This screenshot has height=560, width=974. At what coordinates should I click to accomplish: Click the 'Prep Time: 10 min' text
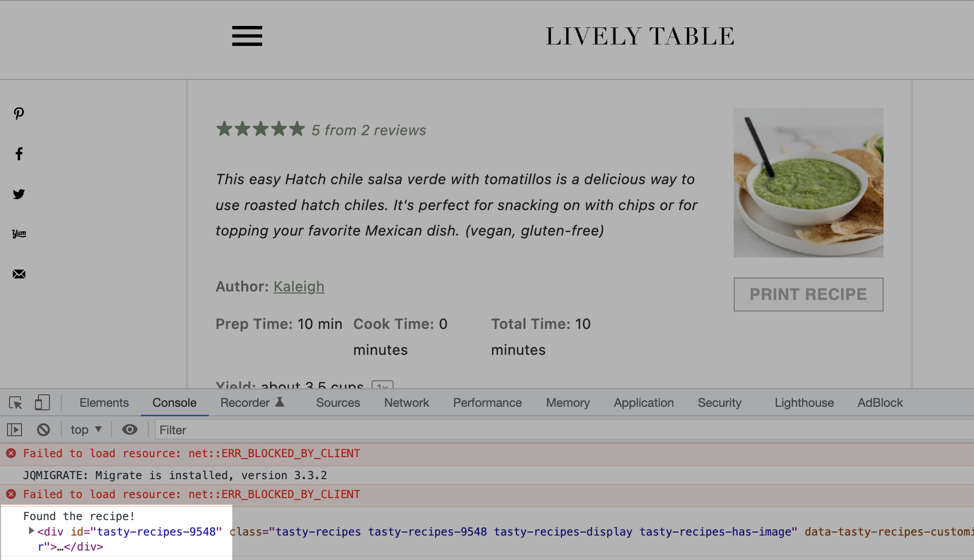pyautogui.click(x=279, y=324)
